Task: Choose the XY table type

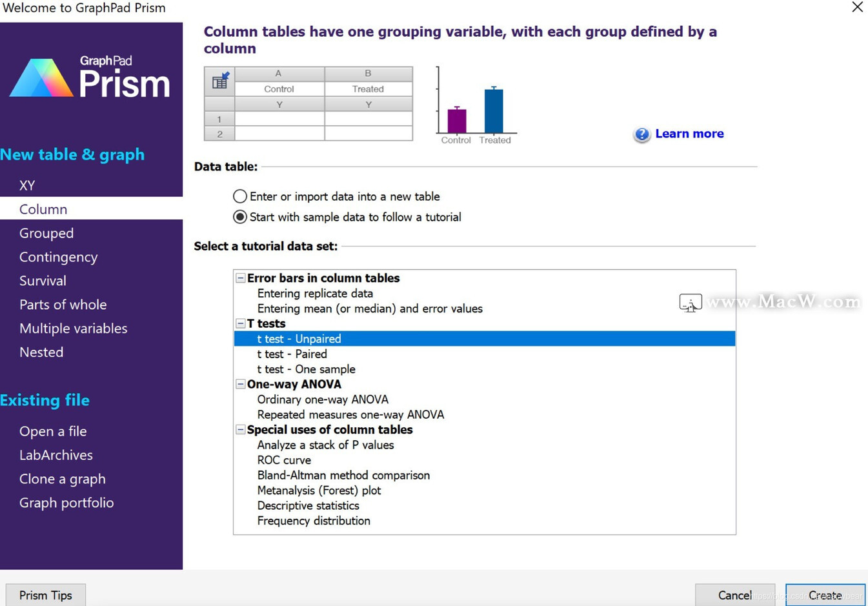Action: pos(27,185)
